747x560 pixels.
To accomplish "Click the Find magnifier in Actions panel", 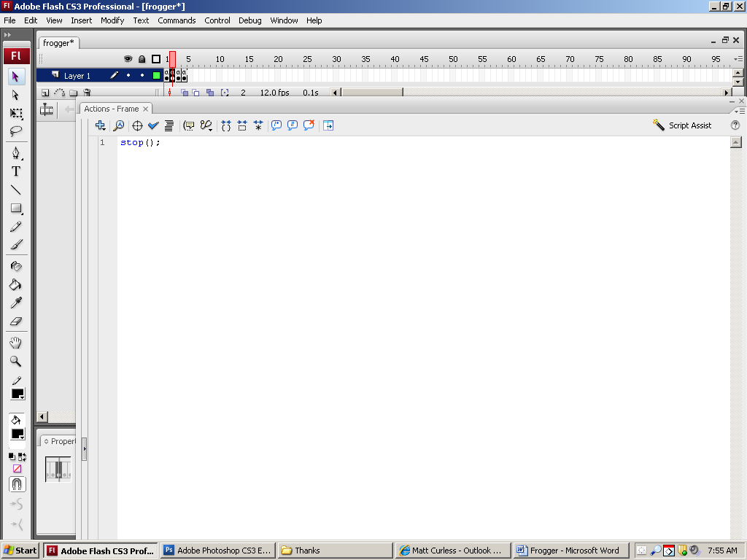I will tap(118, 125).
